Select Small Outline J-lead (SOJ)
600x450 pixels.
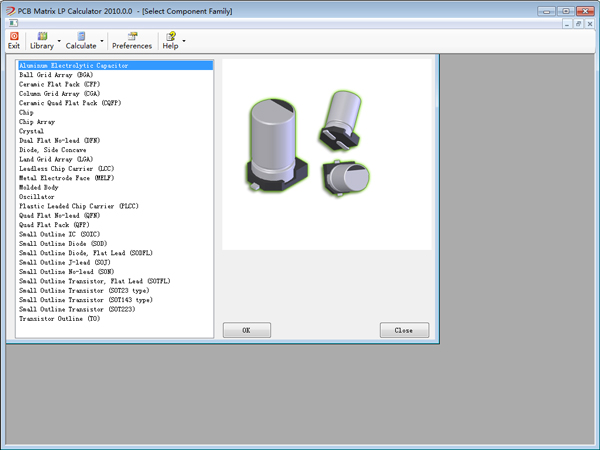click(115, 262)
